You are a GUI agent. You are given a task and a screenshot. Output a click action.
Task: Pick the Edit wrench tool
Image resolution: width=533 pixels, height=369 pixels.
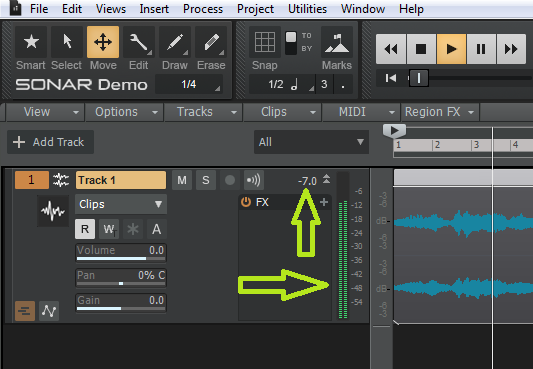(x=139, y=42)
